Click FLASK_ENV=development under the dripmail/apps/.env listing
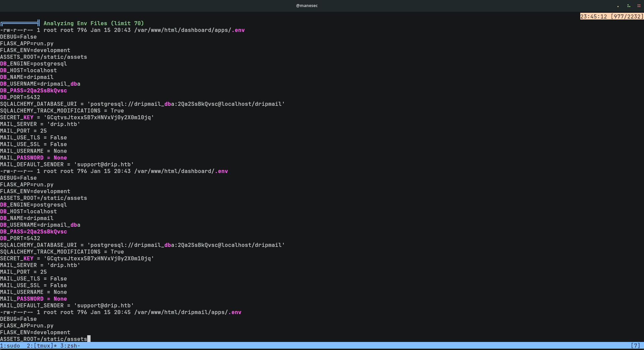The width and height of the screenshot is (644, 350). (x=35, y=333)
